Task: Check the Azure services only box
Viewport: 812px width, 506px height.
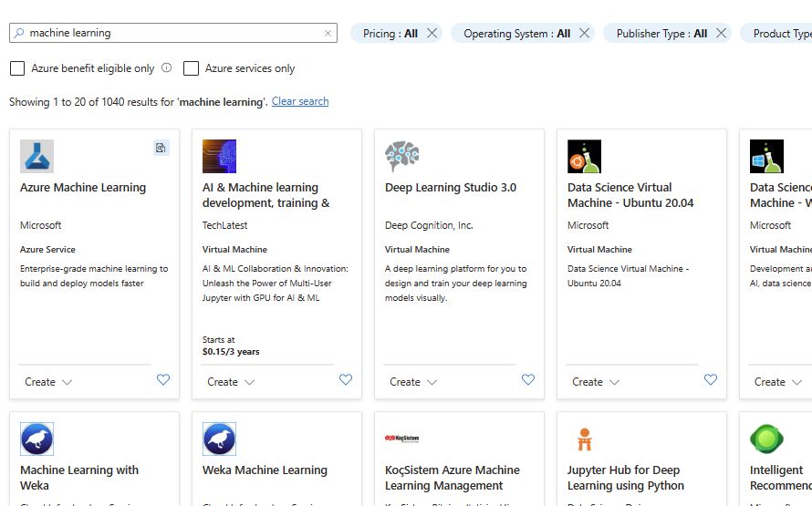Action: [191, 68]
